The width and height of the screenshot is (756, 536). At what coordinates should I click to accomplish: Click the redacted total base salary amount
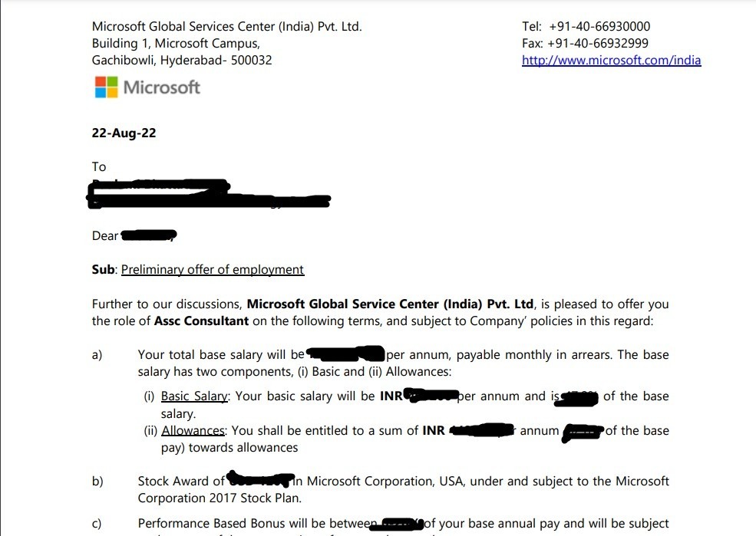pyautogui.click(x=345, y=354)
